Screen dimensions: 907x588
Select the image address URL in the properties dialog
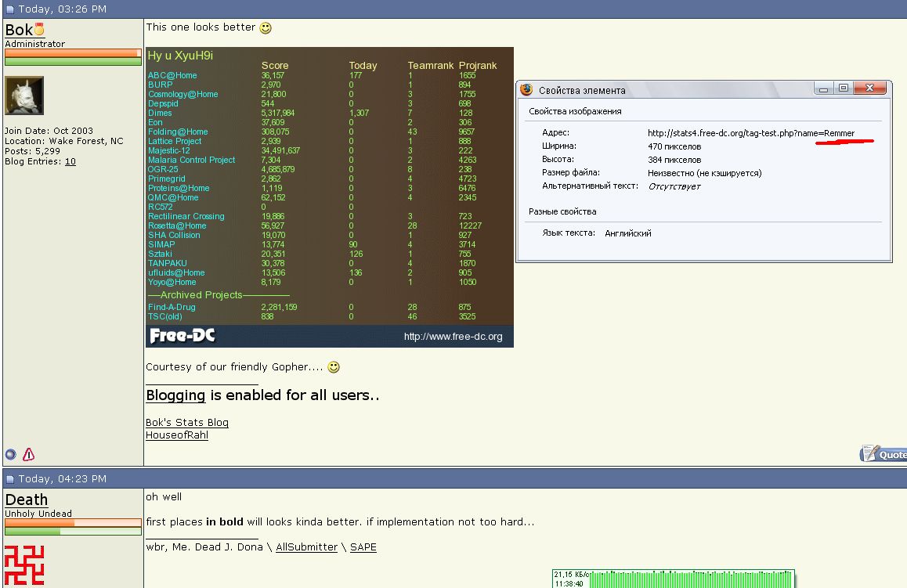(751, 134)
